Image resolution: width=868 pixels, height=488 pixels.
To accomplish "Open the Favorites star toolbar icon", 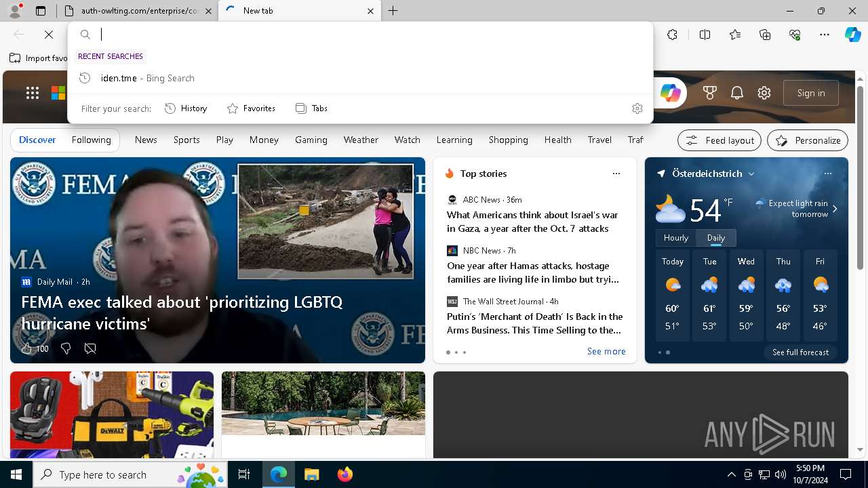I will coord(735,35).
